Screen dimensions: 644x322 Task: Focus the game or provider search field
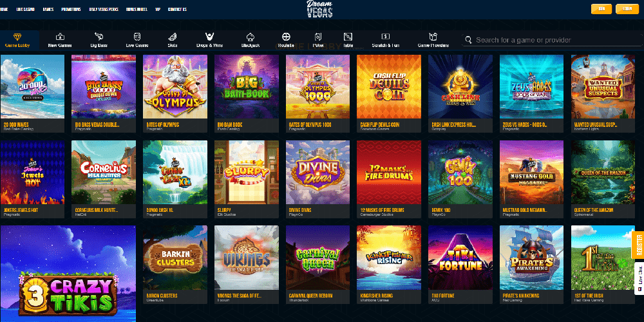553,40
